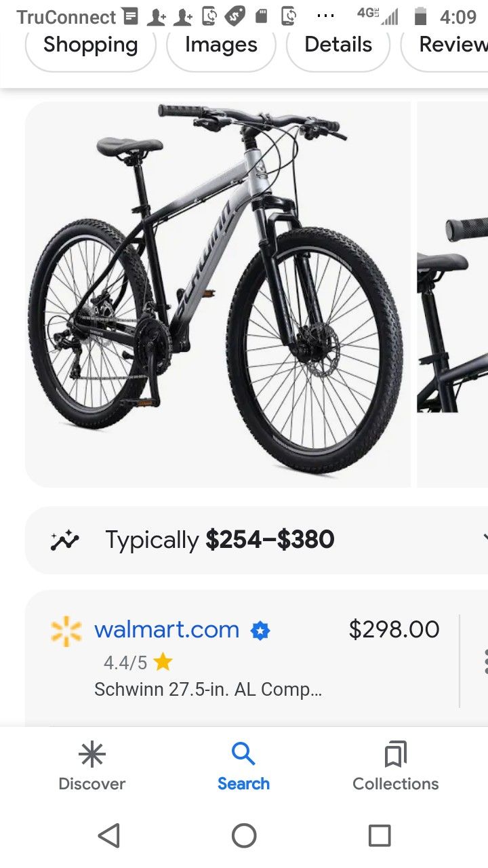Tap the Android home circle button

pos(244,835)
